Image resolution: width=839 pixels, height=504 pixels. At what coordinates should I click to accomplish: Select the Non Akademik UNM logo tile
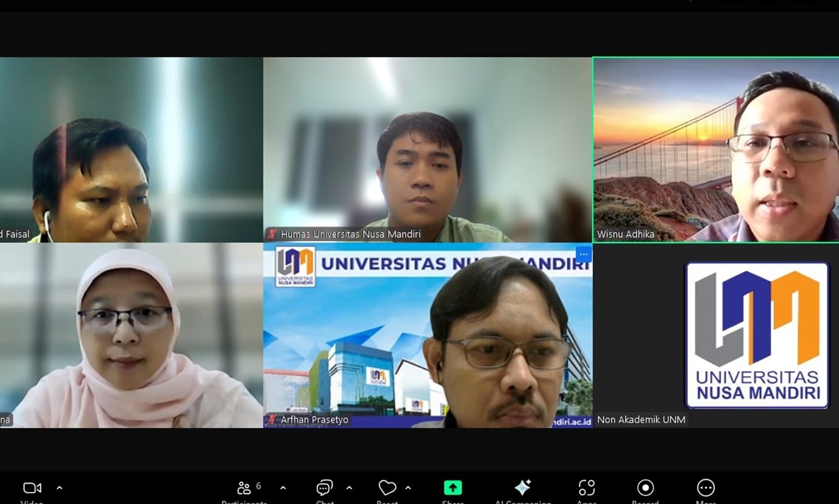pos(716,336)
